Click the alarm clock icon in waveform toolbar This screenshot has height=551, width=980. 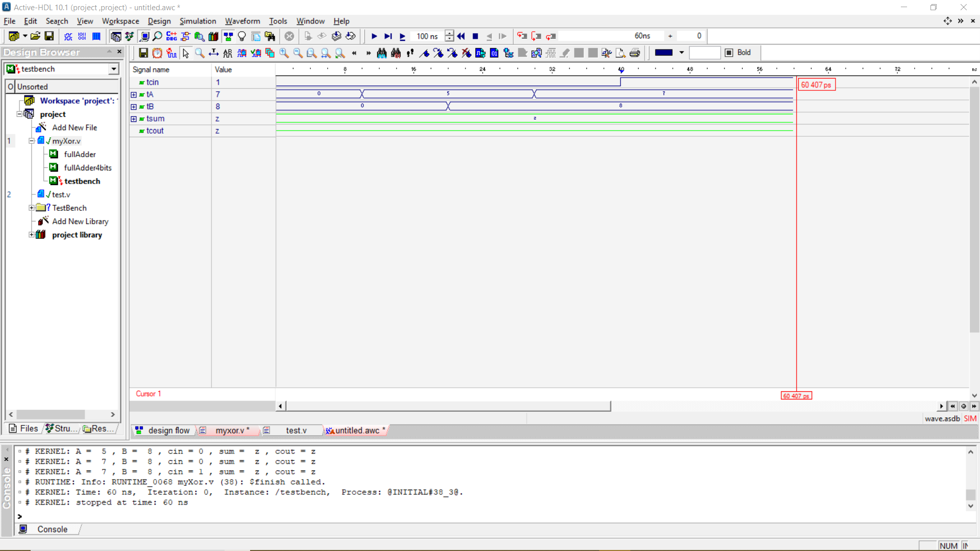pyautogui.click(x=157, y=53)
